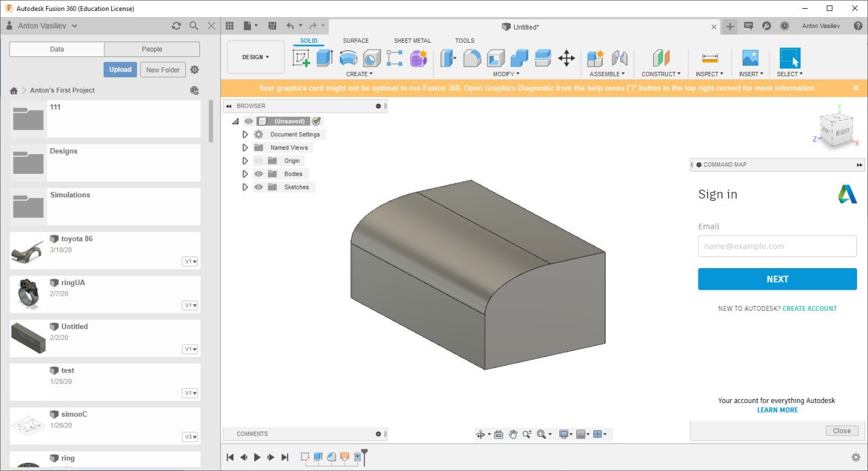Expand the Origin node
Image resolution: width=868 pixels, height=471 pixels.
[245, 161]
